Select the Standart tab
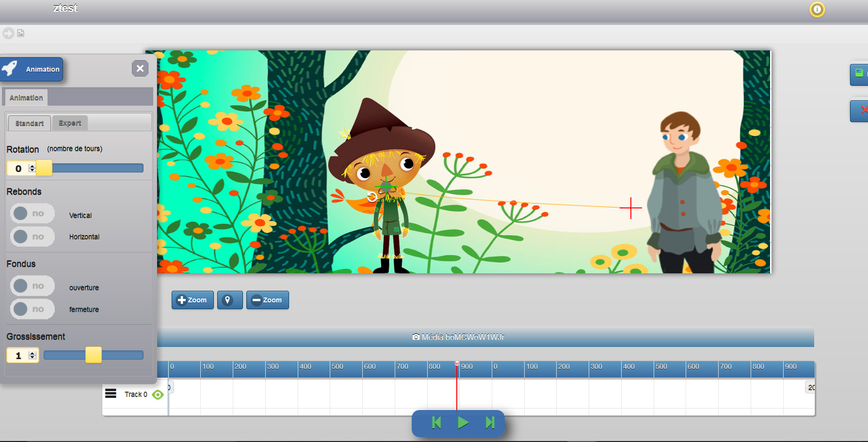Viewport: 868px width, 442px height. pyautogui.click(x=30, y=123)
